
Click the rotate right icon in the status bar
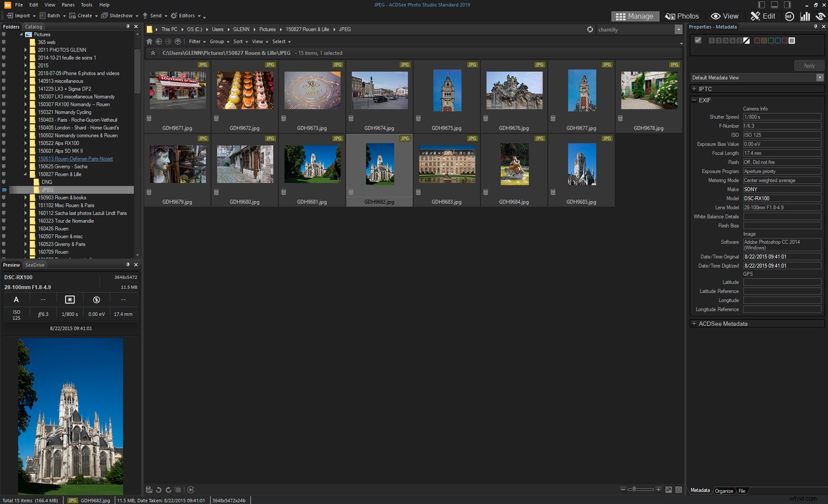(x=168, y=490)
